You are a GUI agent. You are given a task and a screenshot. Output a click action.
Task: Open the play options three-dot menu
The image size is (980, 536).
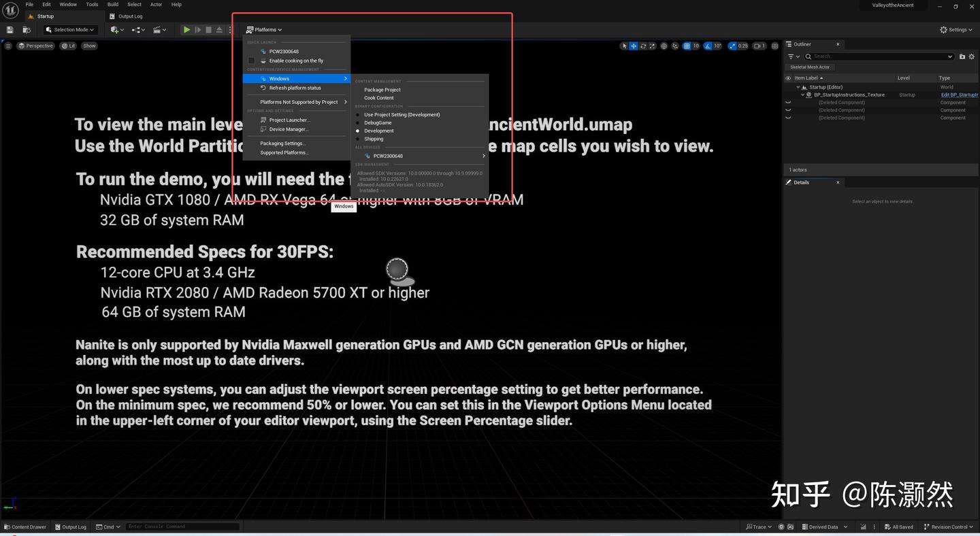tap(231, 30)
